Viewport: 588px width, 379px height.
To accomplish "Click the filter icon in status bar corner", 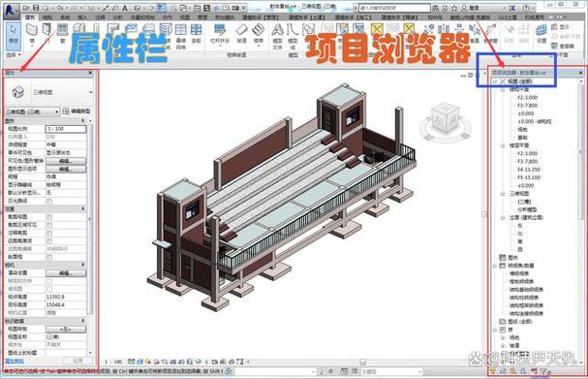I will [x=544, y=371].
